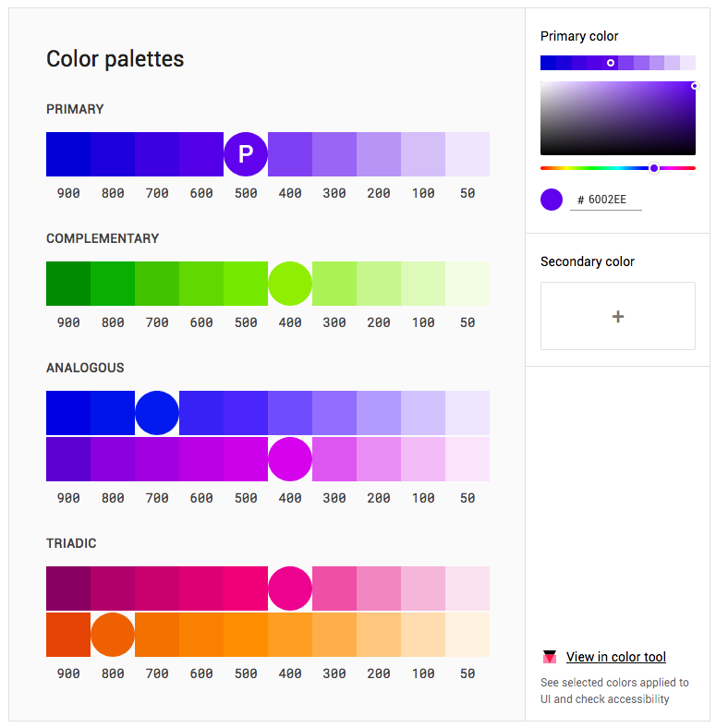Pick the complementary 900 dark green swatch
716x728 pixels.
(68, 284)
